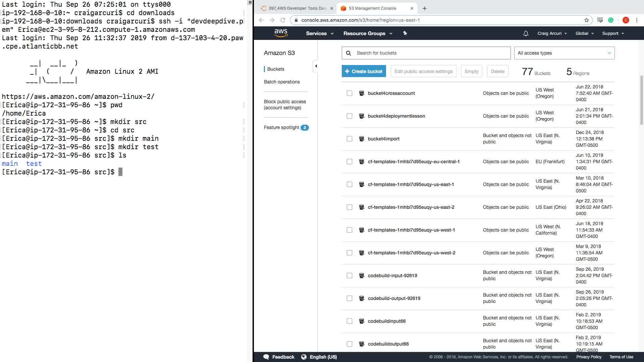The height and width of the screenshot is (362, 644).
Task: Open the All access types dropdown
Action: coord(564,53)
